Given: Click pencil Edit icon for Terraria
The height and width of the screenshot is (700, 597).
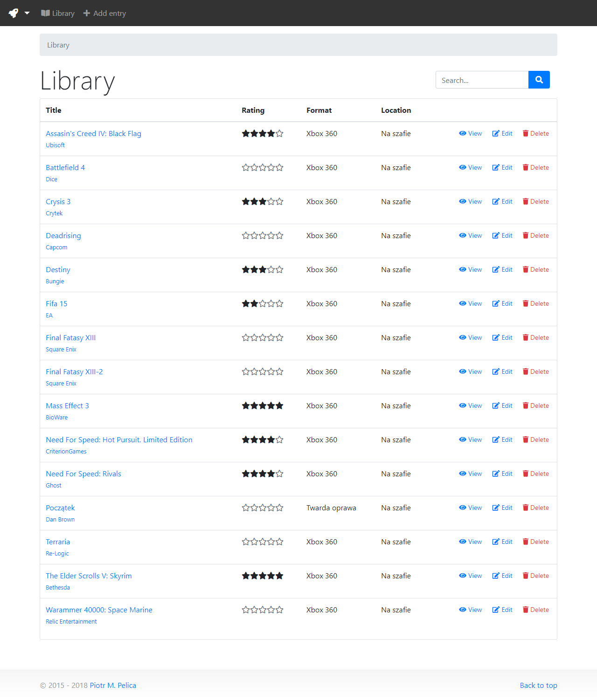Looking at the screenshot, I should coord(496,542).
